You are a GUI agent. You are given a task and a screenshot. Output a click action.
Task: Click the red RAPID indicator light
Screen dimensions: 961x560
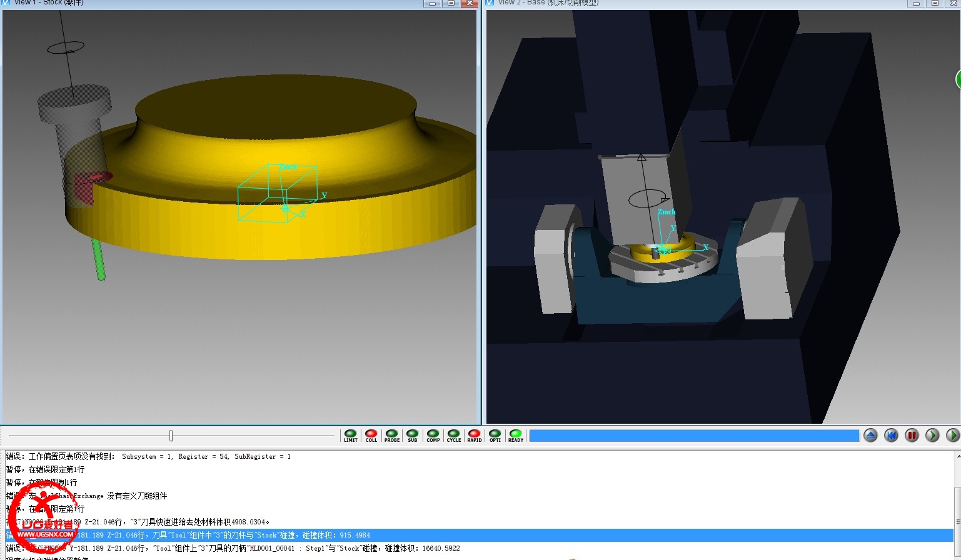(474, 434)
